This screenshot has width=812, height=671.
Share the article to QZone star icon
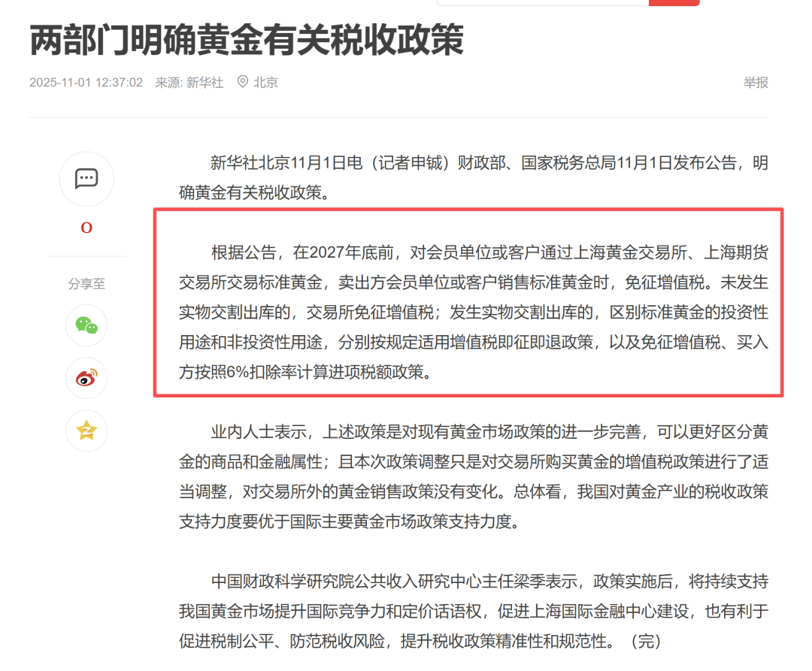click(x=86, y=431)
